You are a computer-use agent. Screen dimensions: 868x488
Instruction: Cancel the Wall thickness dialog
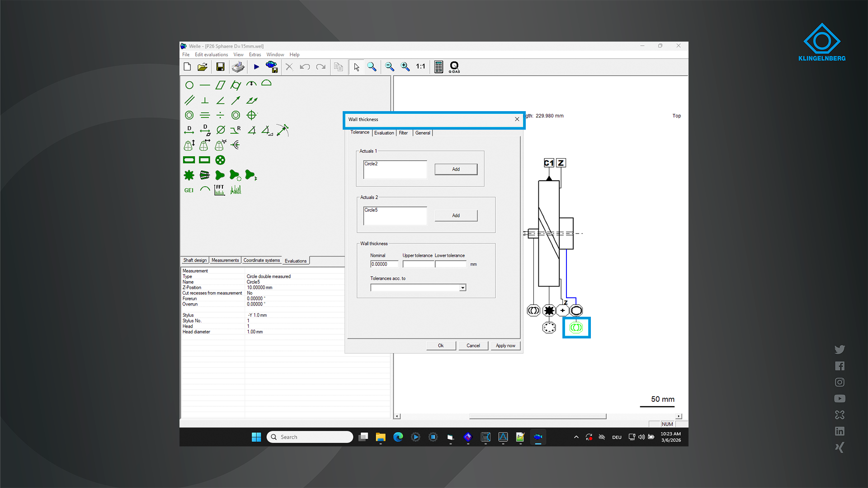point(473,346)
